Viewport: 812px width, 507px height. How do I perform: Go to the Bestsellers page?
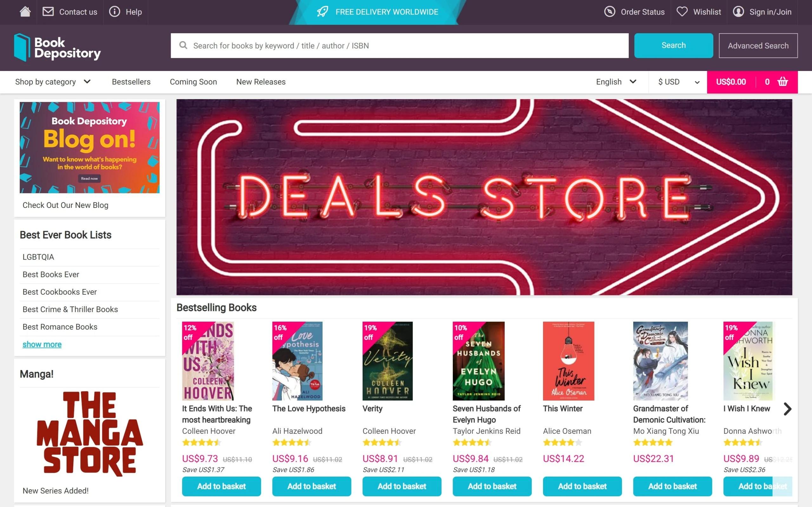pyautogui.click(x=131, y=82)
